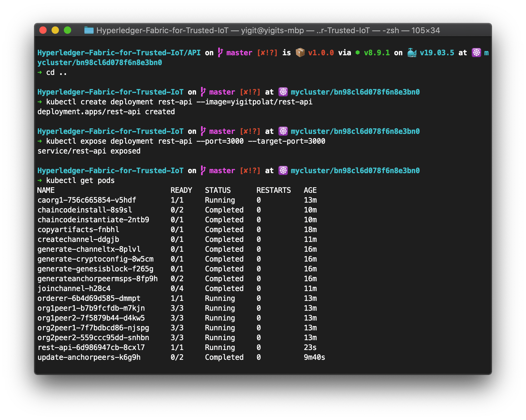Click the package box icon before v1.0.0
Screen dimensions: 526x420
pos(300,52)
